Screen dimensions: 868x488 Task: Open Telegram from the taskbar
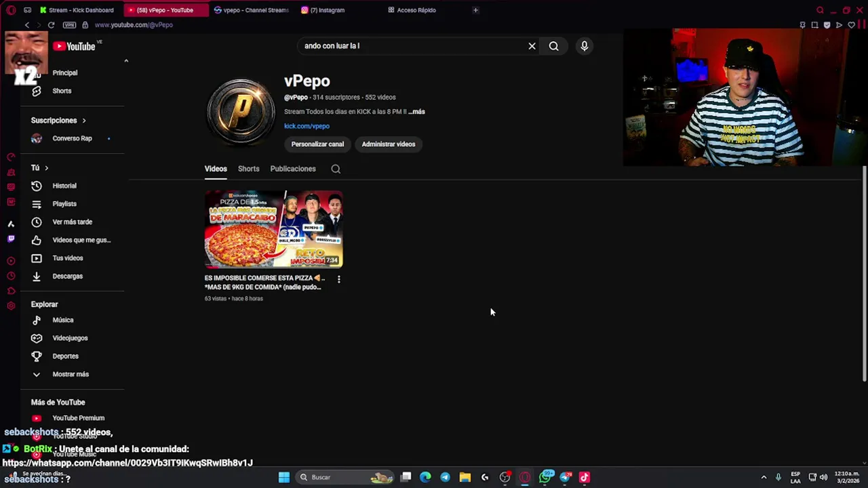tap(445, 477)
